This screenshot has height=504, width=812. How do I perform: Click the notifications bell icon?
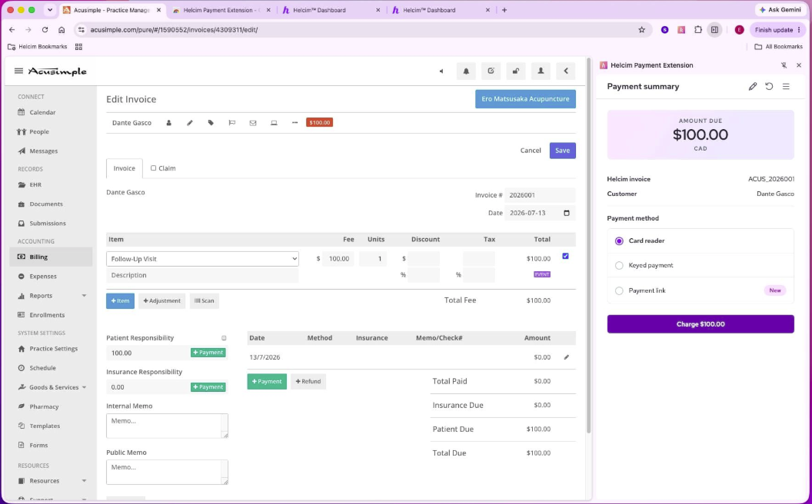[466, 71]
